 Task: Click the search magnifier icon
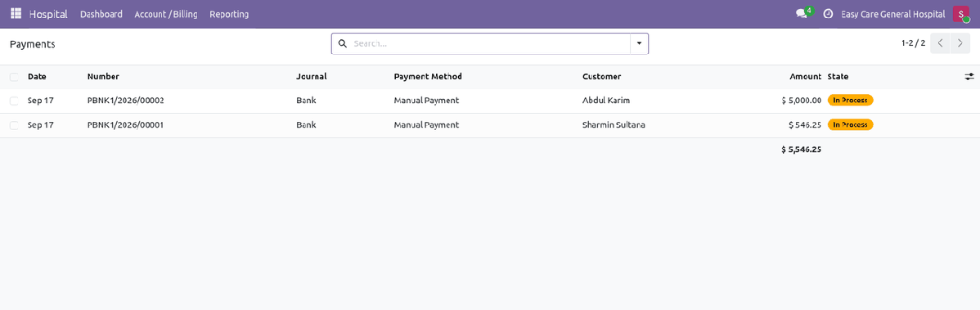[342, 43]
